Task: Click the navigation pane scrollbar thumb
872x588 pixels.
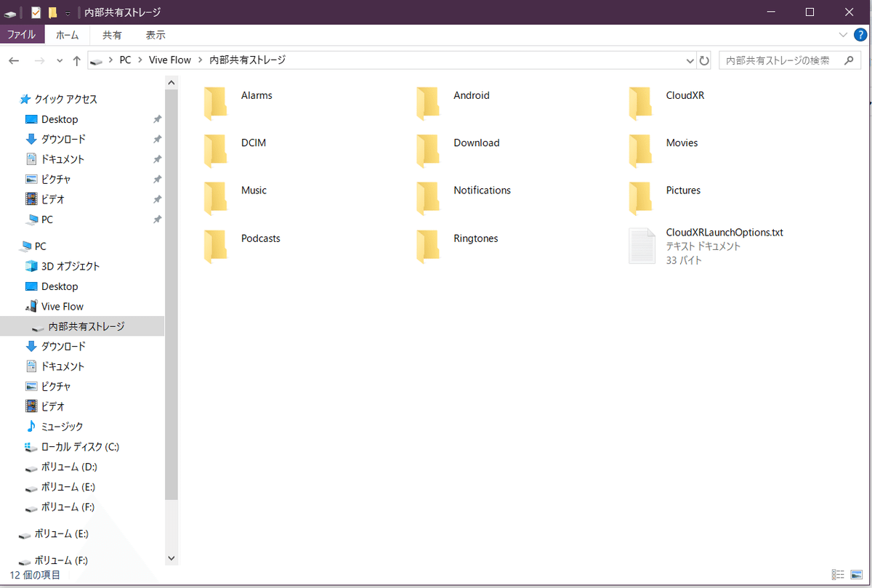Action: click(171, 295)
